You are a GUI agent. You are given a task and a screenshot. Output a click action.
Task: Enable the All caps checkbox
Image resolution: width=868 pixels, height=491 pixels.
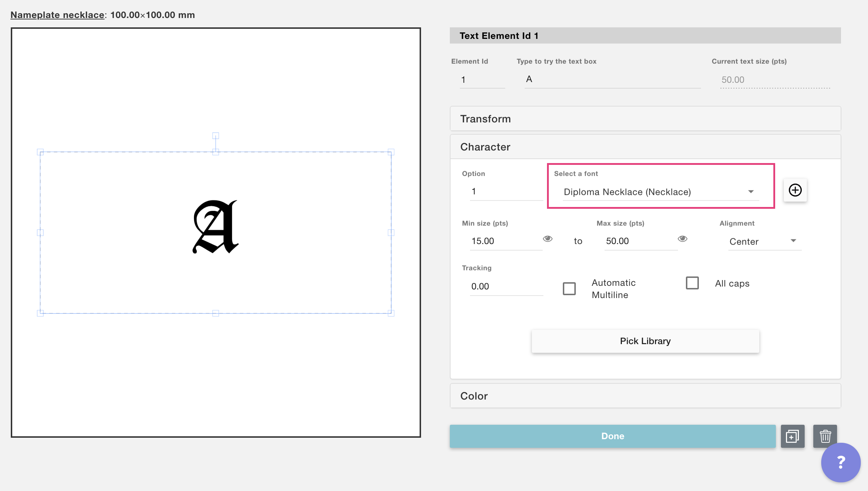[x=692, y=283]
